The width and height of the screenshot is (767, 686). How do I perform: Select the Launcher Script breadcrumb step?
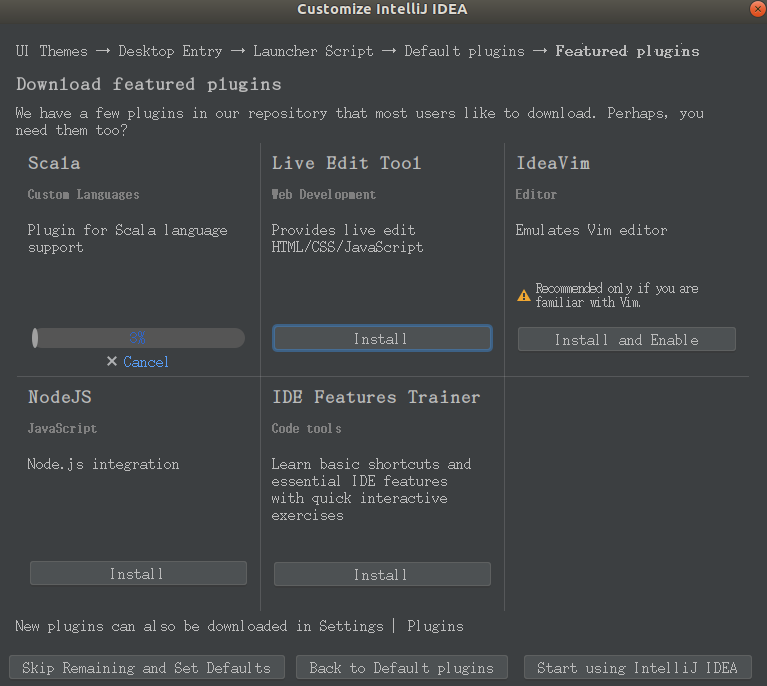(313, 51)
